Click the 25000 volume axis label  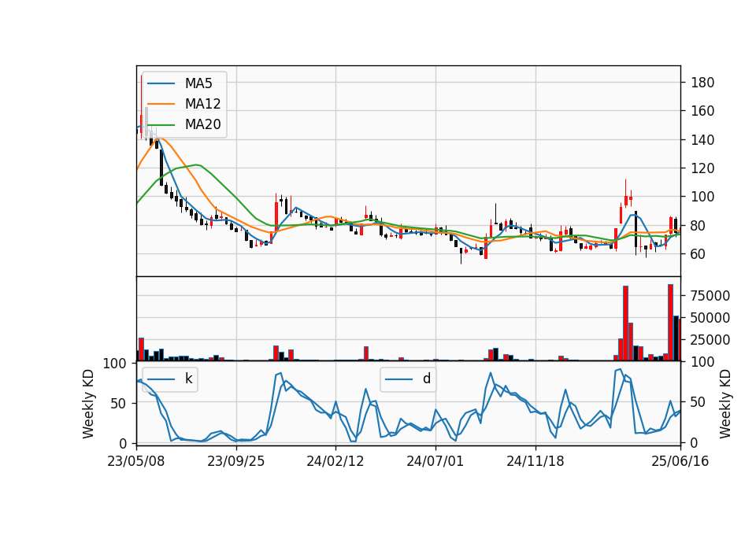tap(710, 340)
